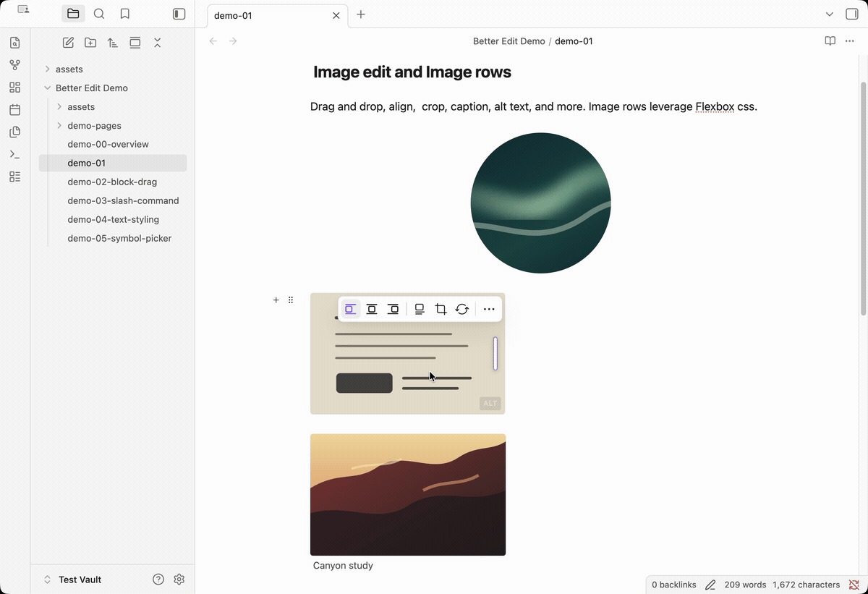Create a new canvas from the ribbon
The image size is (868, 594).
pos(15,88)
